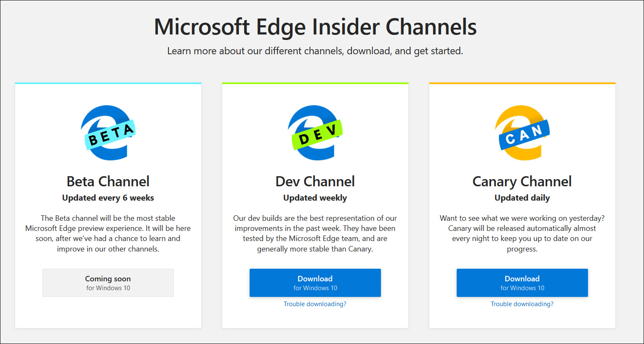Image resolution: width=644 pixels, height=344 pixels.
Task: Click the Edge Dev logo icon
Action: 315,133
